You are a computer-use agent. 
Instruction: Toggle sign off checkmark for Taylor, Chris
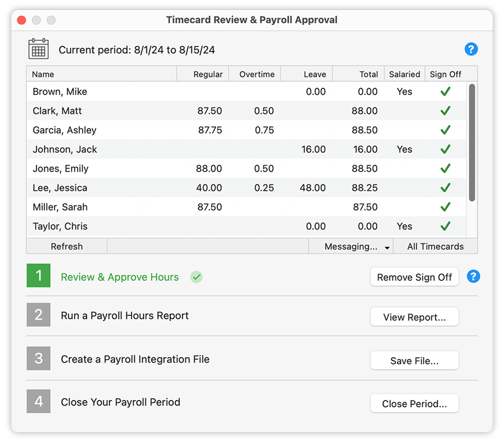pos(445,226)
